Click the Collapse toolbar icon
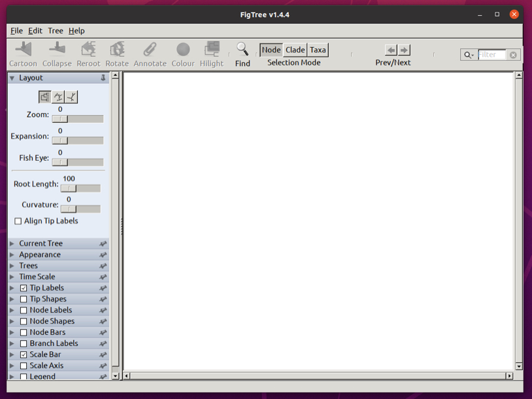Screen dimensions: 532x399 click(x=57, y=49)
